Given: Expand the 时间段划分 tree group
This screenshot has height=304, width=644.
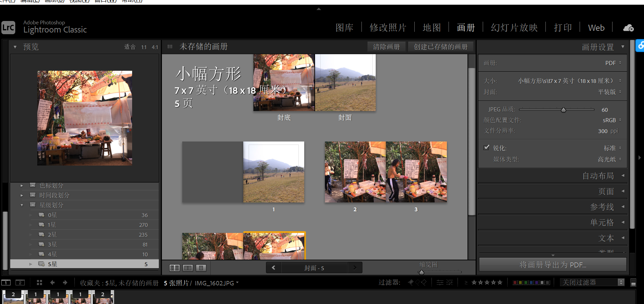Looking at the screenshot, I should click(x=22, y=195).
